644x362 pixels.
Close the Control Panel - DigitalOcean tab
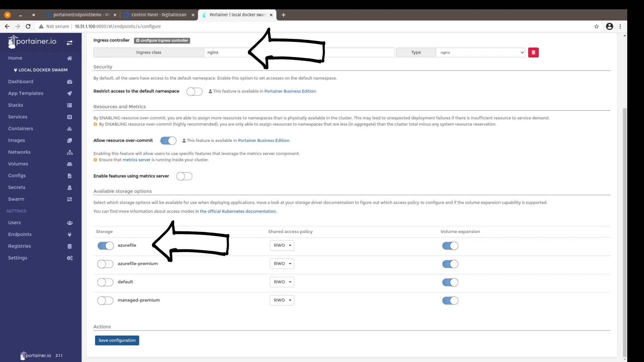point(193,15)
